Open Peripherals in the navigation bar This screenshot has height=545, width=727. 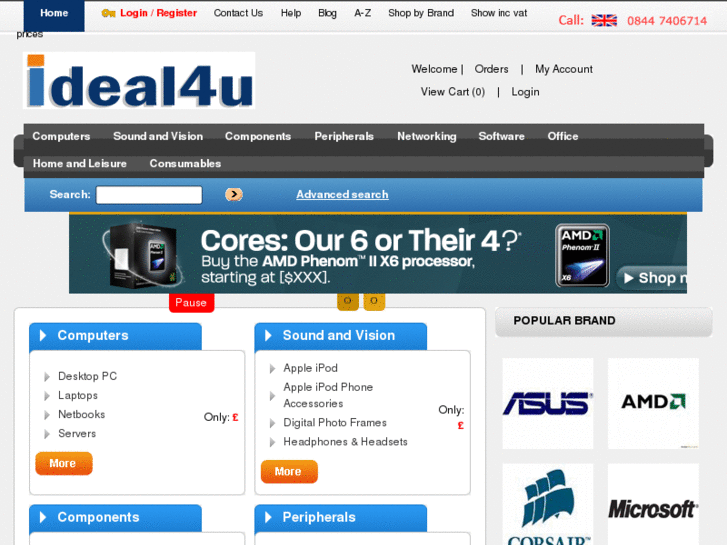(344, 136)
